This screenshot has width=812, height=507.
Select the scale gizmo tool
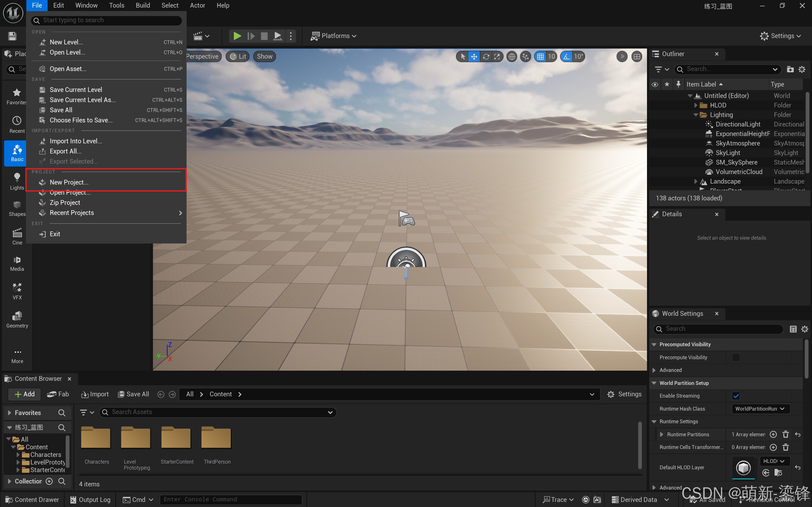coord(497,57)
